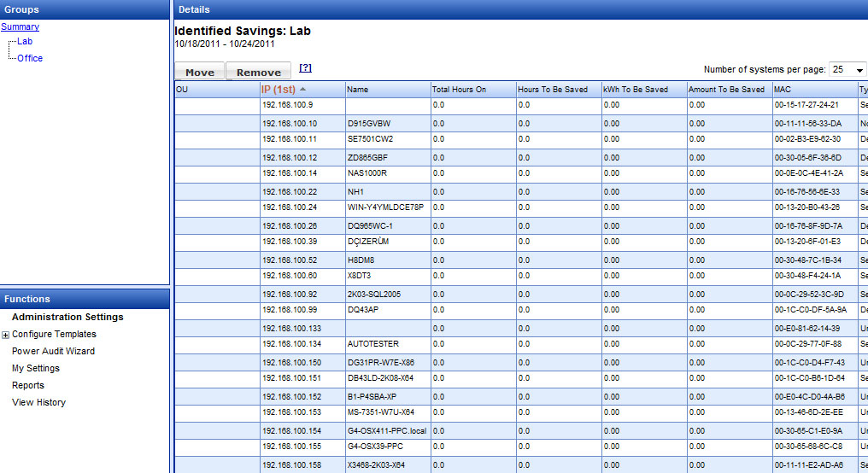Open systems per page dropdown
The width and height of the screenshot is (868, 473).
click(847, 70)
